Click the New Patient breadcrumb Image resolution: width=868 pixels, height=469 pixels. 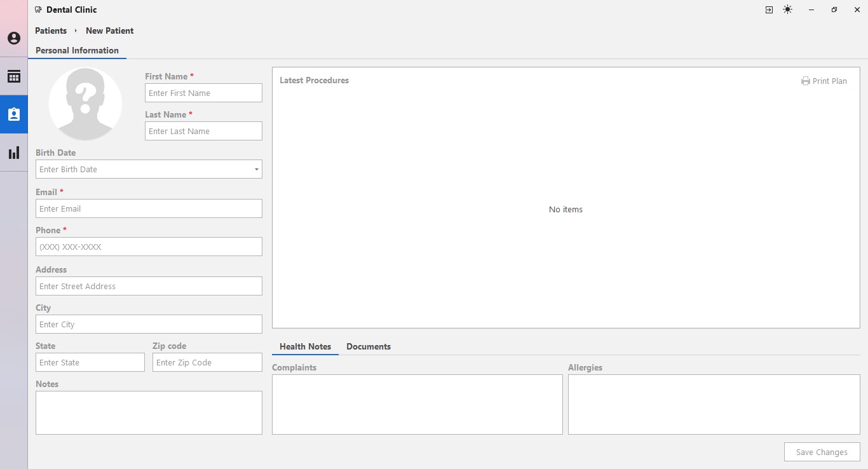[x=110, y=31]
